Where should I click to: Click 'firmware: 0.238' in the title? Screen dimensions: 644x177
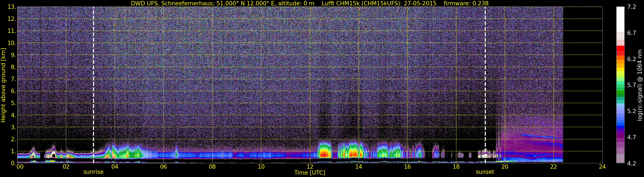(x=466, y=3)
